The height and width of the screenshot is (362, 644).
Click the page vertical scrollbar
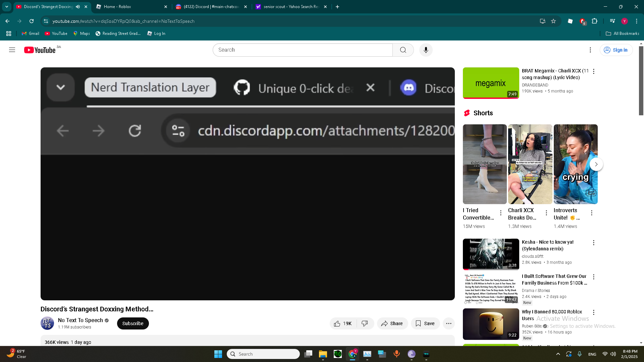coord(641,80)
